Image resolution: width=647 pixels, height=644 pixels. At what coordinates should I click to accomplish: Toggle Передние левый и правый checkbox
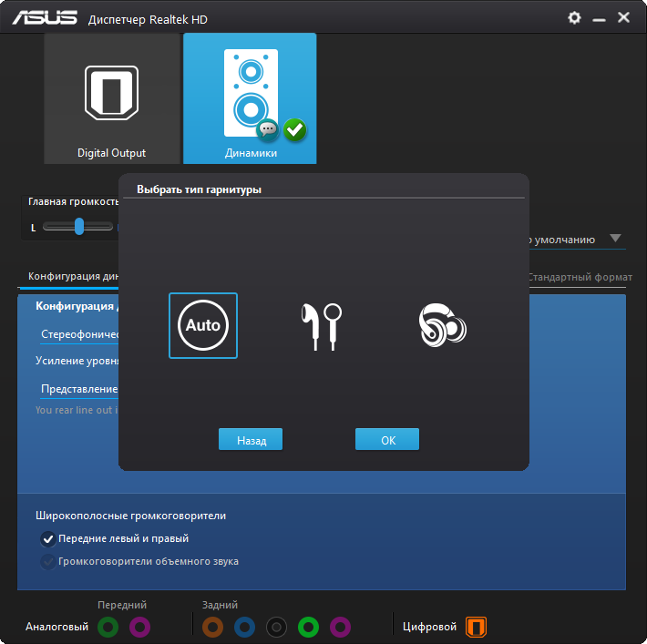pos(48,539)
